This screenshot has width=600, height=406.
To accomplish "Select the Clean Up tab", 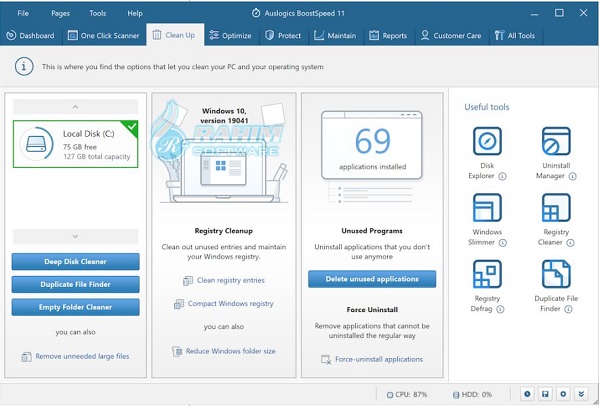I will point(175,35).
